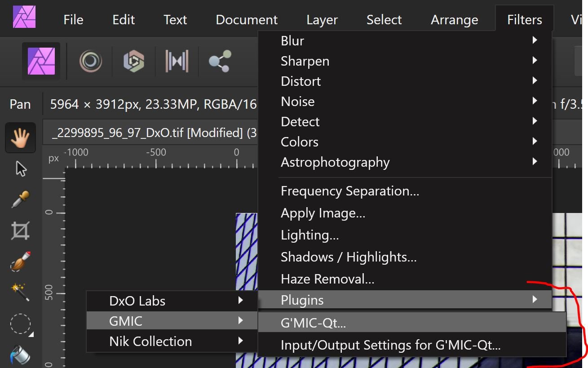This screenshot has height=368, width=588.
Task: Expand the Nik Collection plugin submenu
Action: click(172, 341)
